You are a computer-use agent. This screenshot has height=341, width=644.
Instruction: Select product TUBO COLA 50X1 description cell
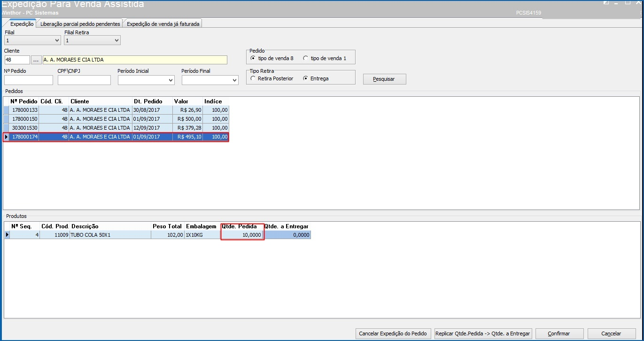(110, 235)
